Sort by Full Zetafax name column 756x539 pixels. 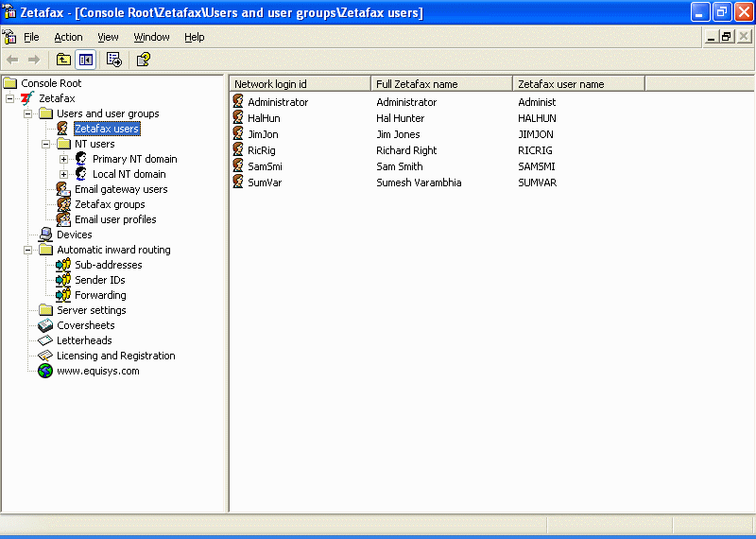(441, 84)
